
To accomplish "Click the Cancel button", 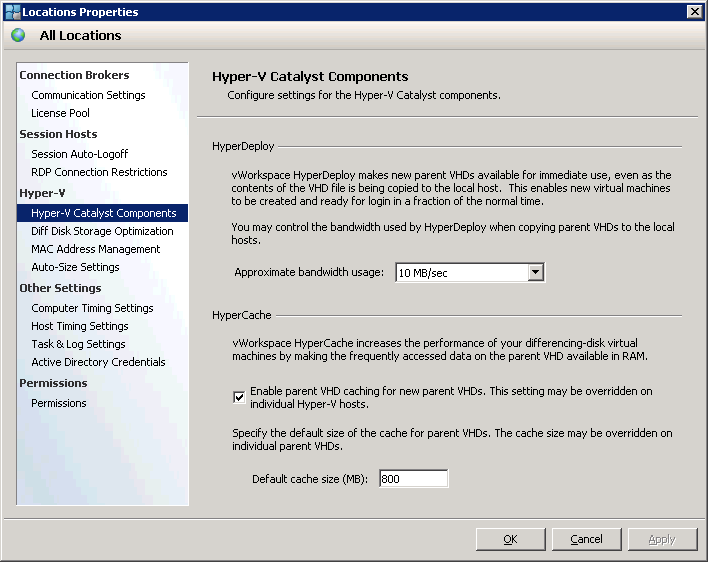I will 586,539.
